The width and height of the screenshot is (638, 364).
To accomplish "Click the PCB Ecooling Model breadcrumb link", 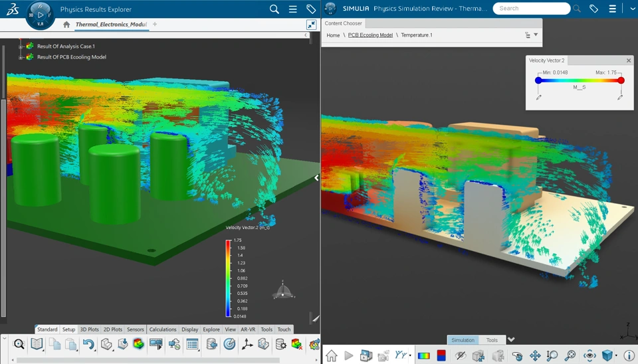I will (x=370, y=35).
